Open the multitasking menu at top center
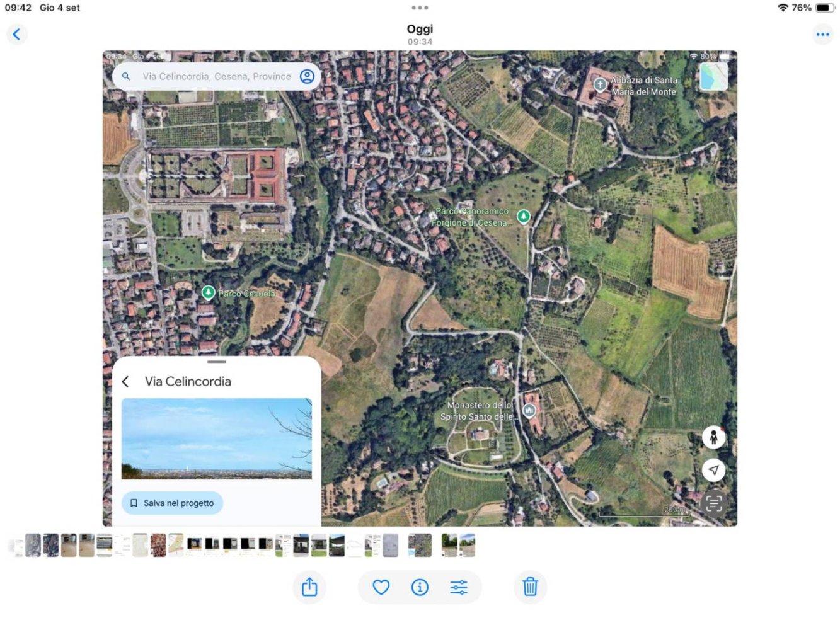The image size is (840, 630). [x=420, y=8]
